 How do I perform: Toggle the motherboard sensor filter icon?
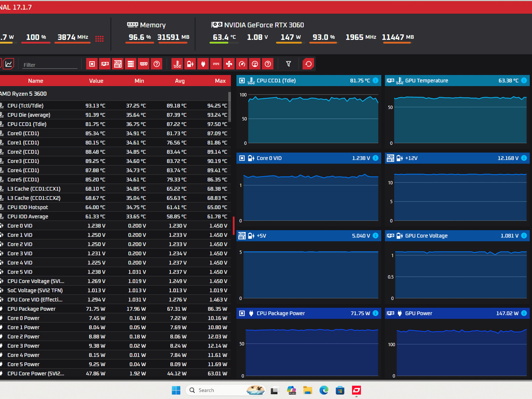[x=118, y=64]
